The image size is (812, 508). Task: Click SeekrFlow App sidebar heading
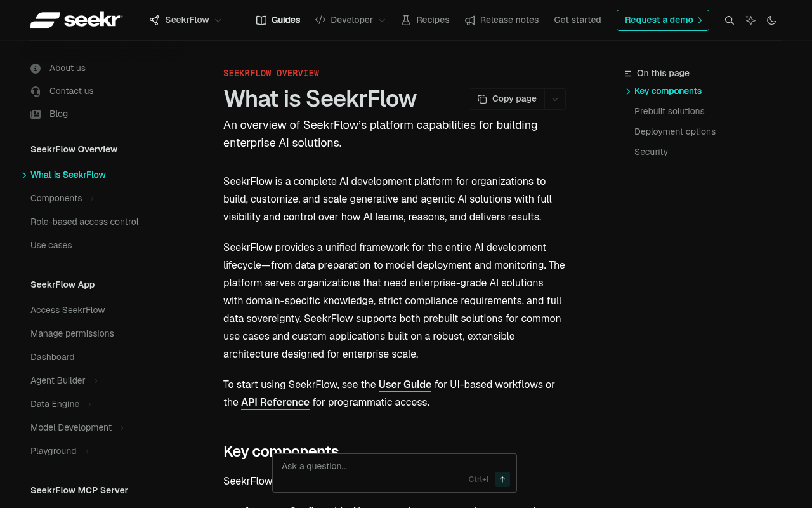coord(62,284)
